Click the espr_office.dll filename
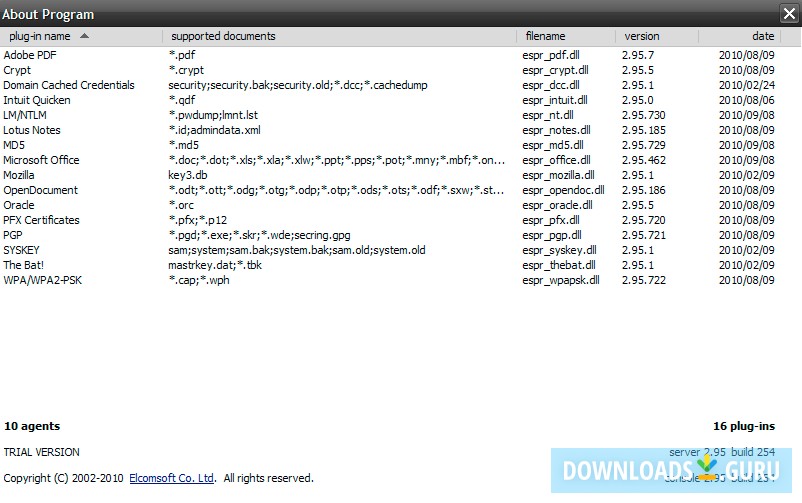Viewport: 802px width, 503px height. point(556,160)
